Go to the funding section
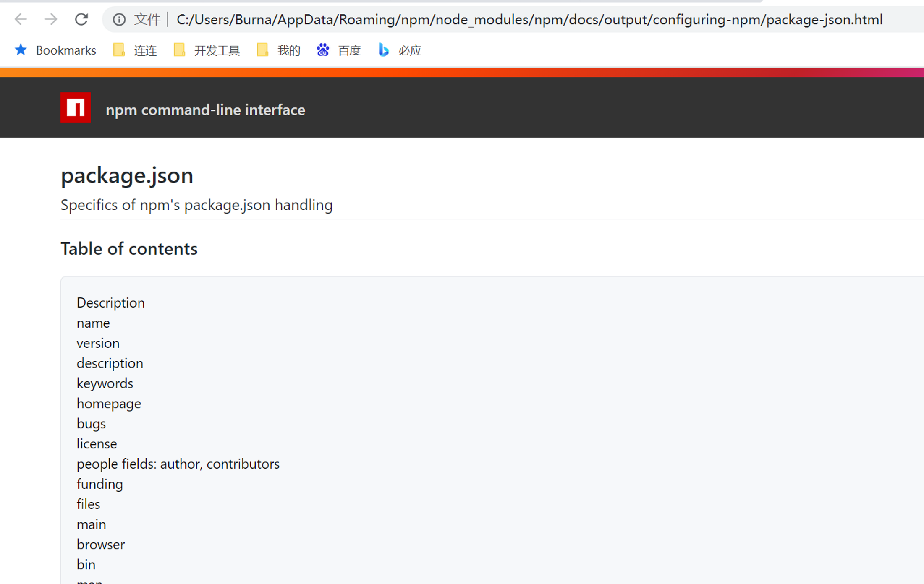The image size is (924, 584). (x=100, y=484)
